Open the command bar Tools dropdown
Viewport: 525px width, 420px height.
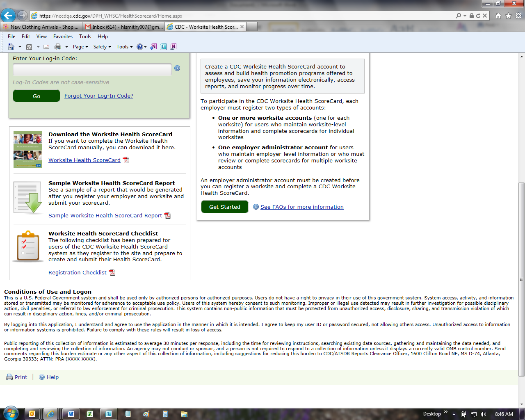[125, 47]
